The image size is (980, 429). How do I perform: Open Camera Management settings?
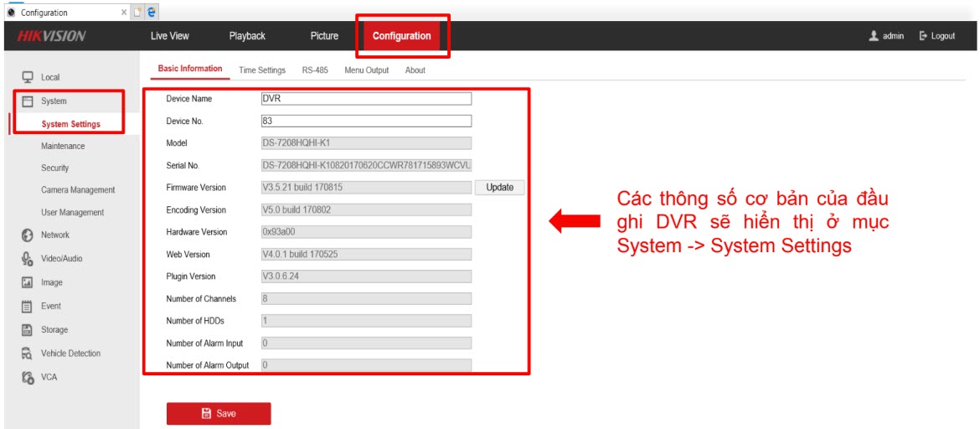(78, 190)
